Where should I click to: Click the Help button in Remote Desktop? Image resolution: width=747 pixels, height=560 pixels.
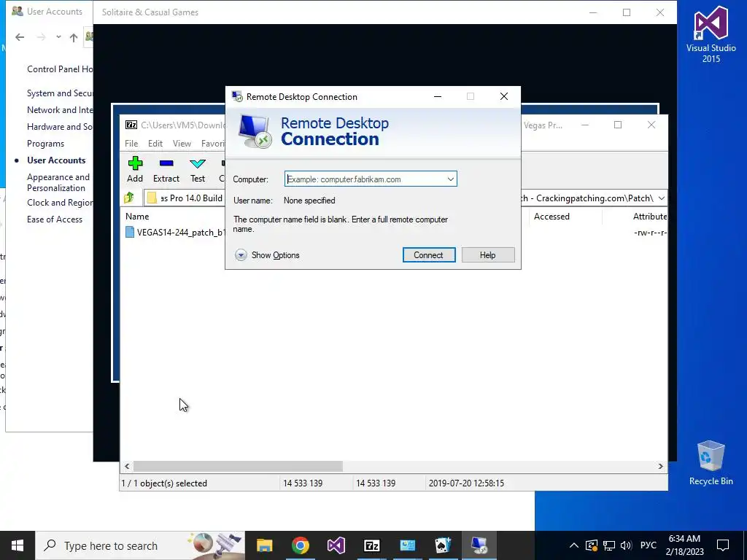pyautogui.click(x=488, y=254)
